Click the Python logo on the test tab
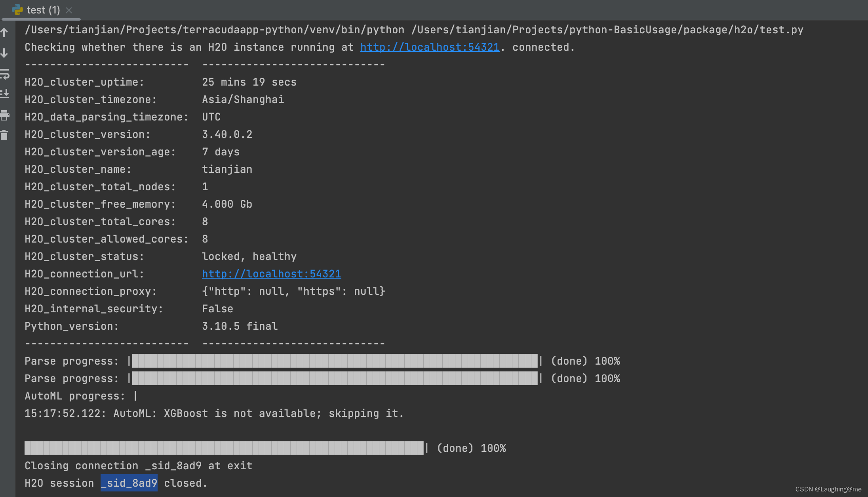Image resolution: width=868 pixels, height=497 pixels. coord(17,10)
